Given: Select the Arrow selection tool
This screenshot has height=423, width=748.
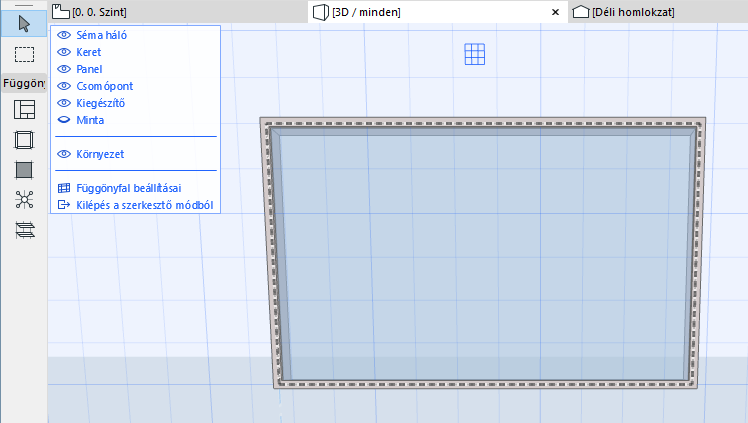Looking at the screenshot, I should tap(24, 23).
